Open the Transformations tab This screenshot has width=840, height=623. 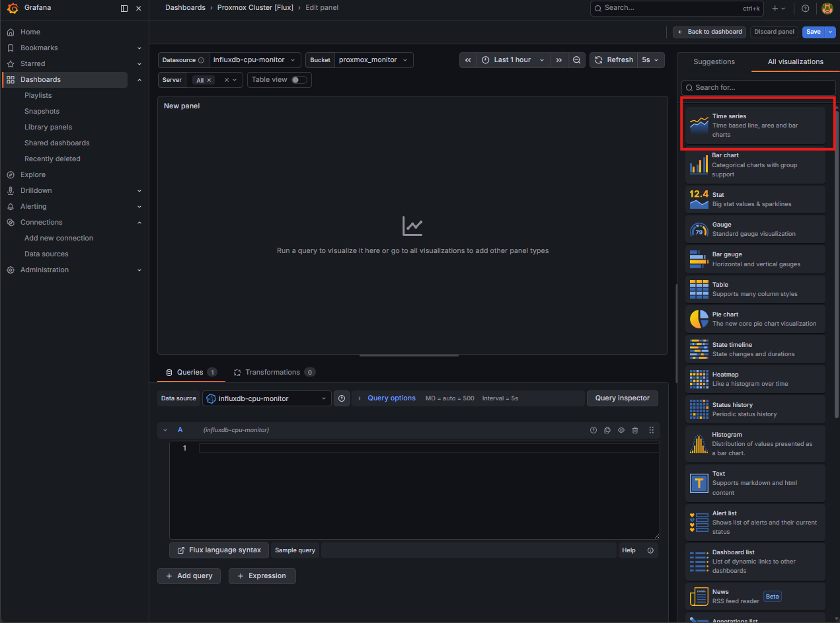tap(274, 373)
